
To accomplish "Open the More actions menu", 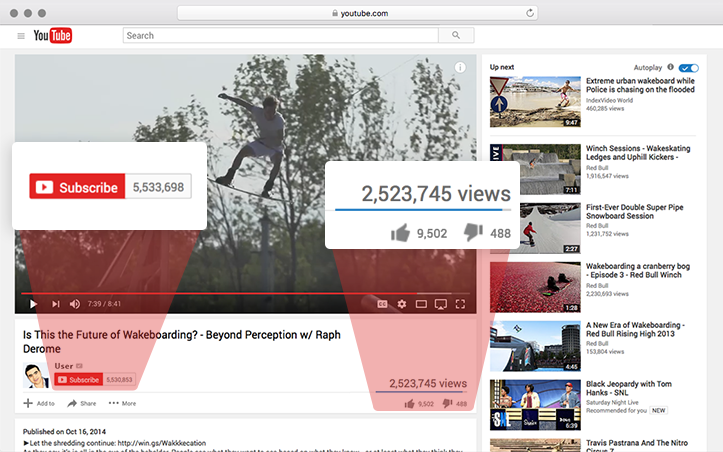I will (122, 403).
